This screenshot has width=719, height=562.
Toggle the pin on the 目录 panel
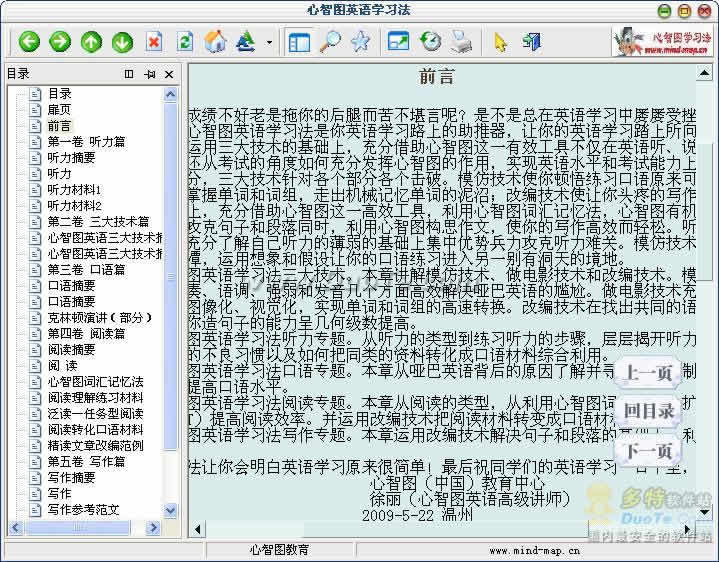pos(149,74)
